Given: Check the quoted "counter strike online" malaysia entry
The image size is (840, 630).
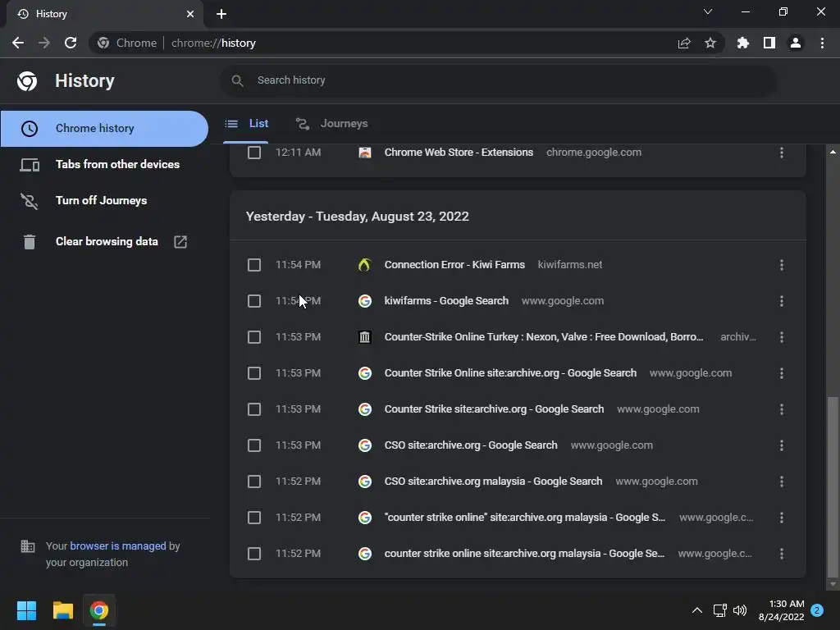Looking at the screenshot, I should coord(254,518).
